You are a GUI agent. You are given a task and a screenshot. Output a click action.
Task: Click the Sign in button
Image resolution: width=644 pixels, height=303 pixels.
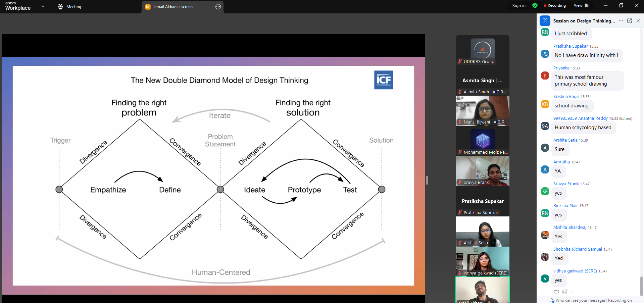click(x=518, y=5)
